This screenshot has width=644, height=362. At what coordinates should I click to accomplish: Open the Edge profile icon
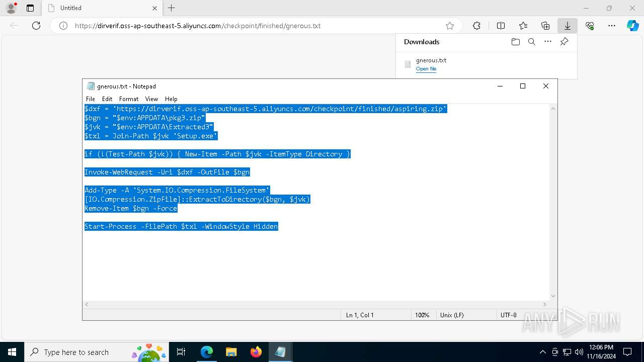[x=11, y=8]
